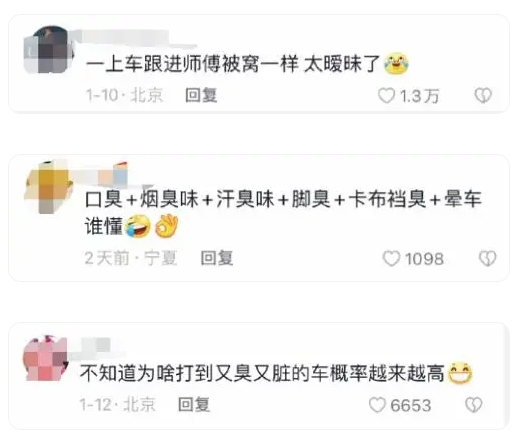Select the comment starting with 口臭+烟臭味
Screen dimensions: 517x437
[x=283, y=212]
